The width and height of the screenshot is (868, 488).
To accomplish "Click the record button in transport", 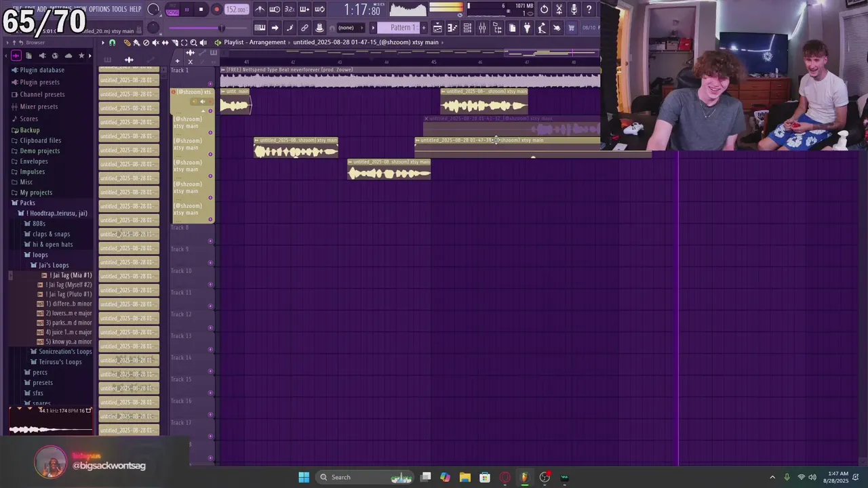I will 216,9.
